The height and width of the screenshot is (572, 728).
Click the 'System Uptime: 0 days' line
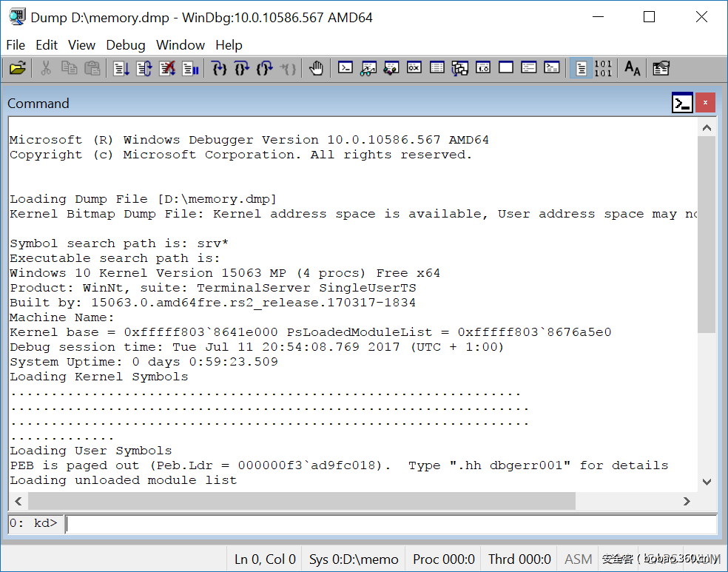144,362
